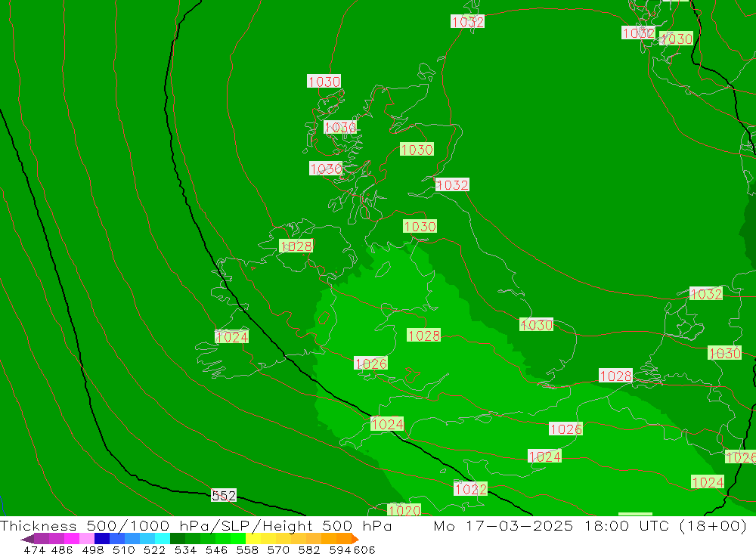Click the time text '18:00 UTC (18+00)'
756x554 pixels.
[x=665, y=525]
